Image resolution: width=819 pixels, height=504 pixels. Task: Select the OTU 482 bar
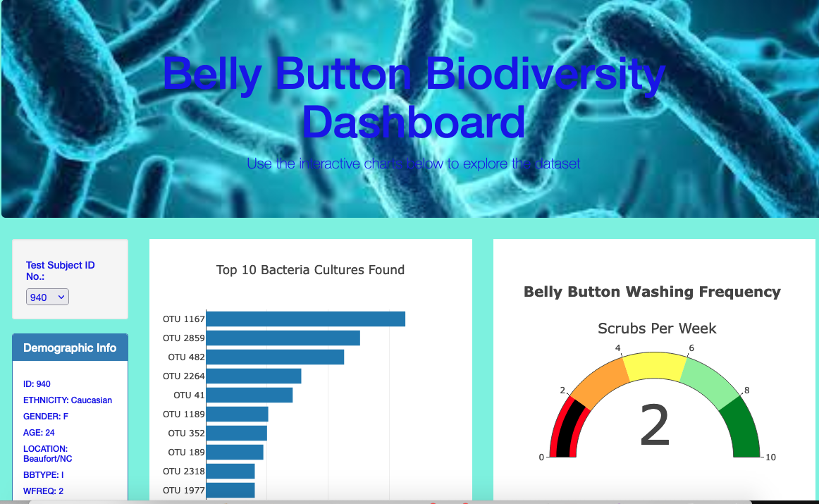click(x=275, y=357)
